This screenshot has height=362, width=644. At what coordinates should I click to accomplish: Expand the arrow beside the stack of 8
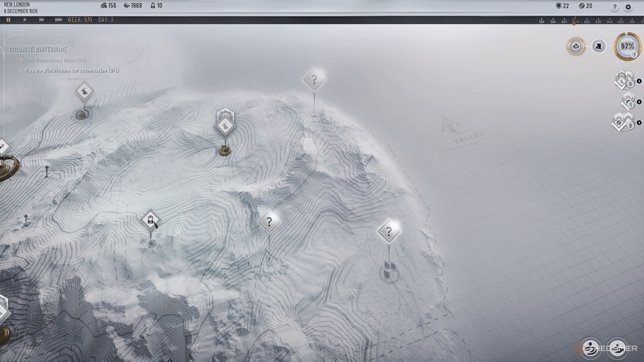[639, 123]
